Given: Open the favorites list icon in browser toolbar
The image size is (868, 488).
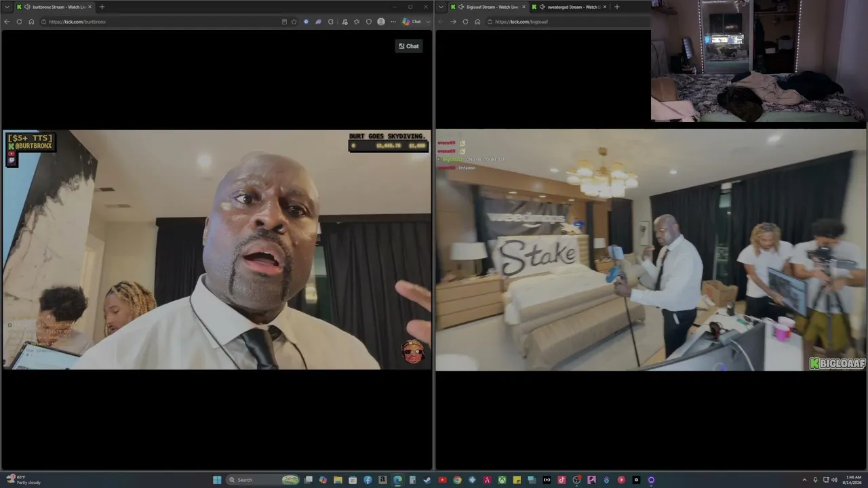Looking at the screenshot, I should pos(357,22).
